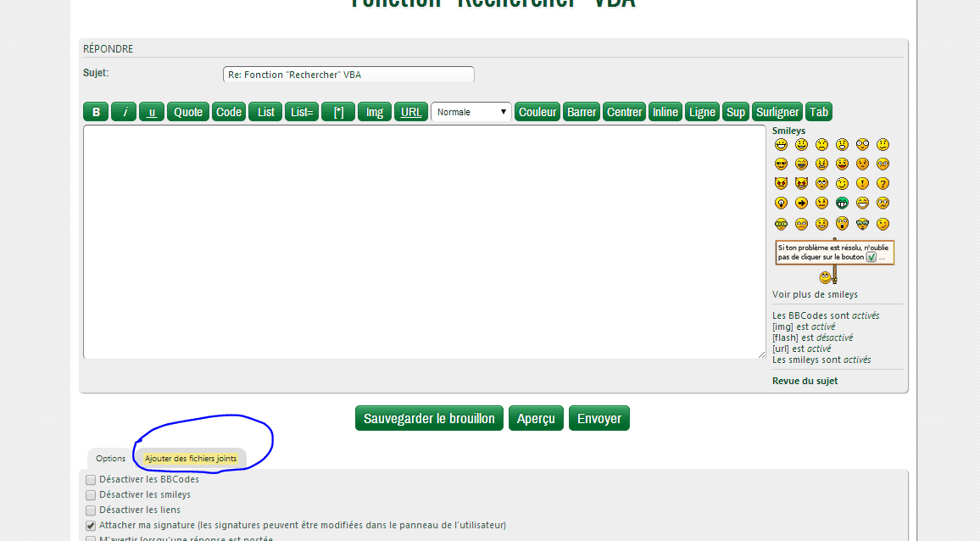Click 'Sauvegarder le brouillon' button
Image resolution: width=980 pixels, height=541 pixels.
tap(429, 418)
